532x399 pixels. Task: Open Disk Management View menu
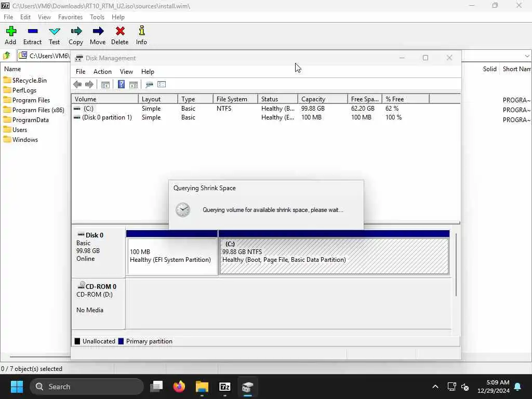[x=126, y=72]
